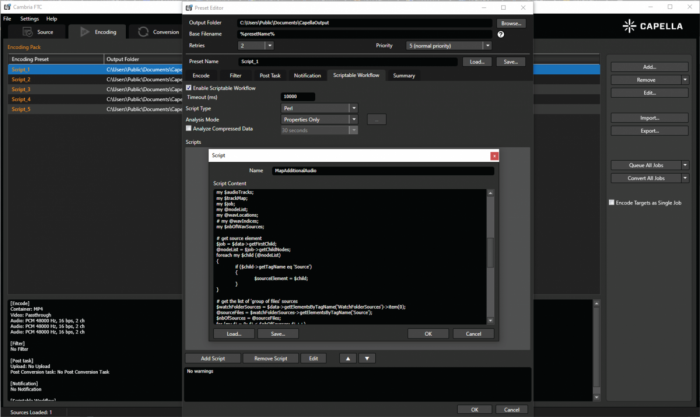Screen dimensions: 700x417
Task: Cancel the Script dialog
Action: [474, 334]
